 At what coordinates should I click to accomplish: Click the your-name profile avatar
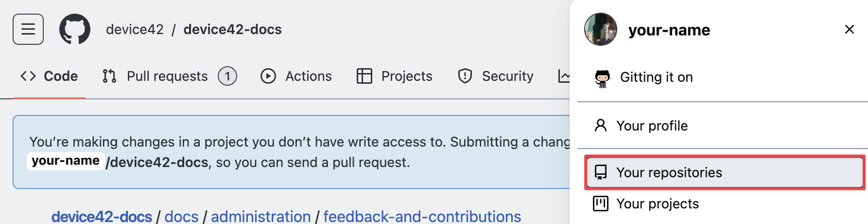(601, 29)
